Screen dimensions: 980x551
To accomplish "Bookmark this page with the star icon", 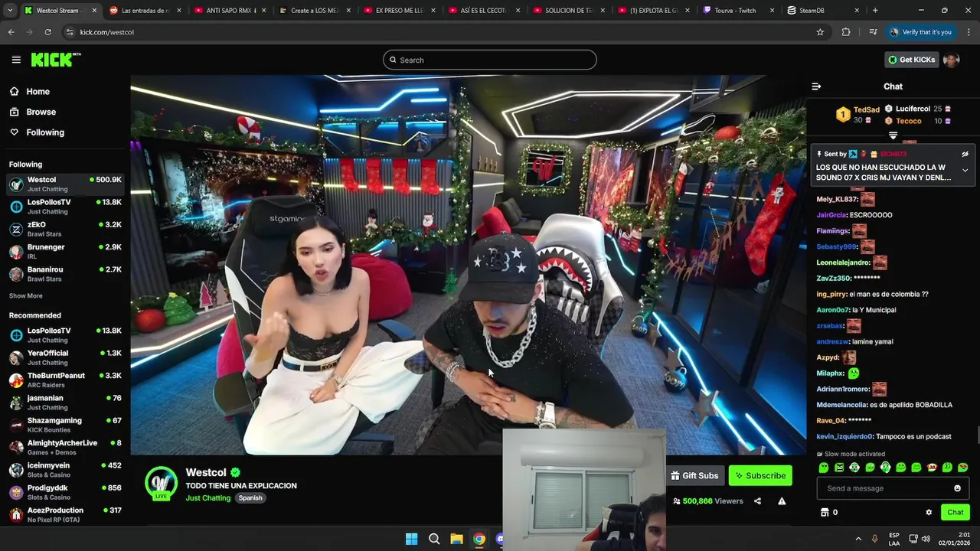I will click(820, 32).
